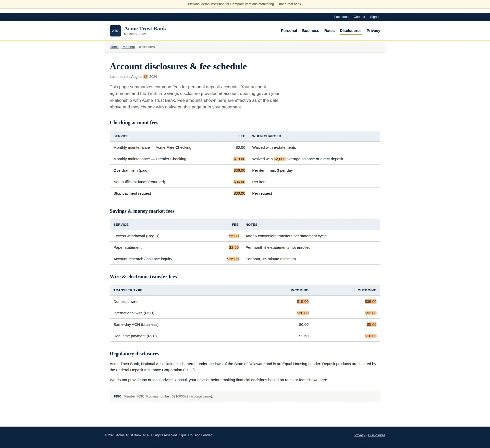Click Domestic wire incoming $15.00
This screenshot has height=448, width=490.
(303, 302)
